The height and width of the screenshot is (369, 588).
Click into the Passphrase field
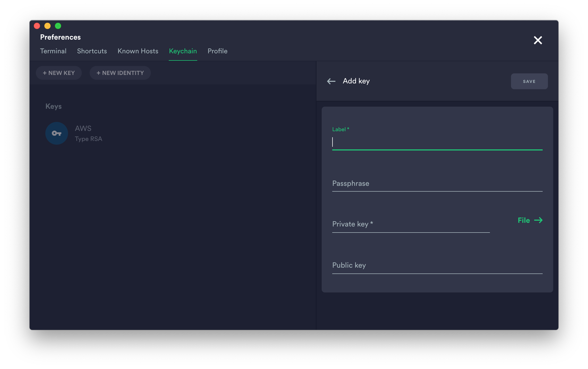[437, 184]
